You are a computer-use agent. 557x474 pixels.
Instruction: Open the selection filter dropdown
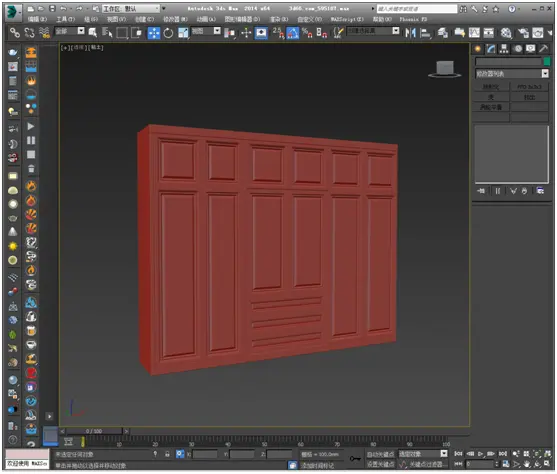point(70,31)
